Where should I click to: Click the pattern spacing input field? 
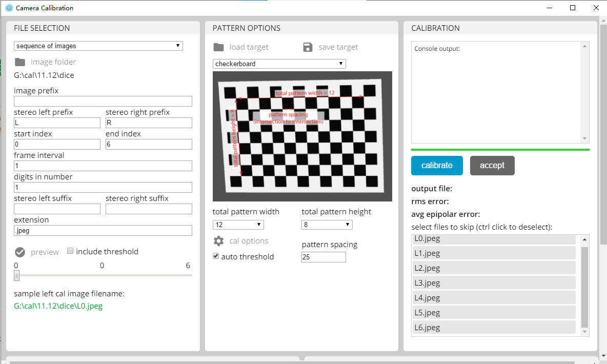pyautogui.click(x=323, y=257)
